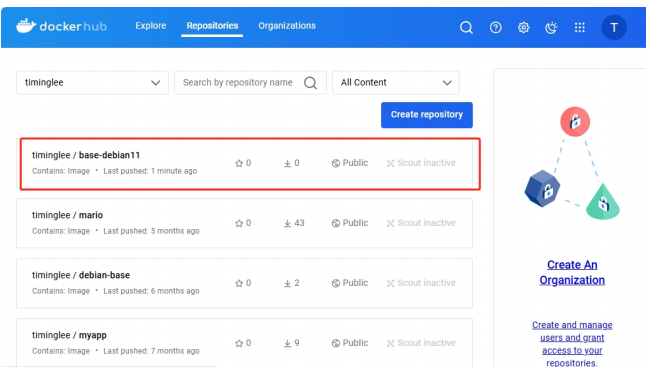This screenshot has width=648, height=372.
Task: Click download icon for base-debian11
Action: click(x=287, y=163)
